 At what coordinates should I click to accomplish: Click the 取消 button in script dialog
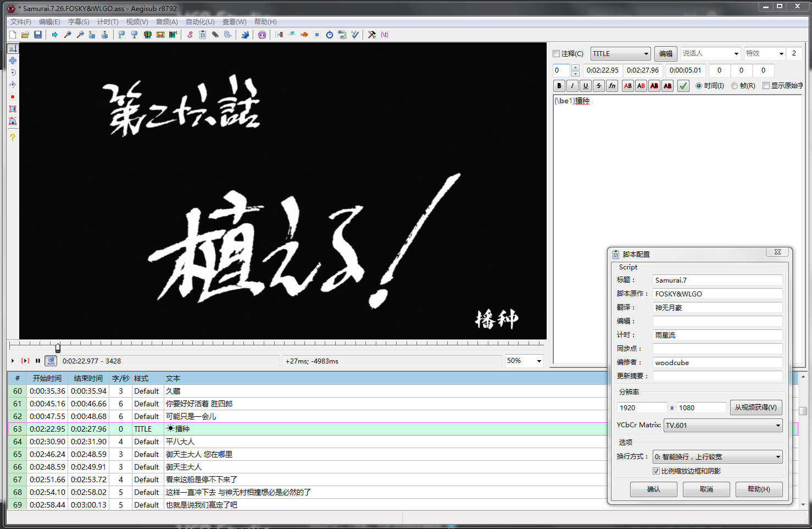pos(707,489)
